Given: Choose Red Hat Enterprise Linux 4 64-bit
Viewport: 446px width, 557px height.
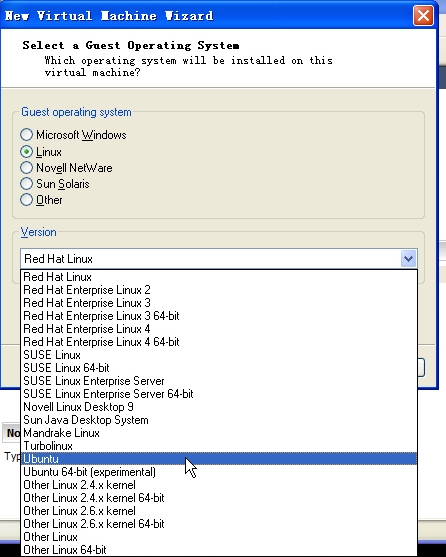Looking at the screenshot, I should [x=219, y=342].
